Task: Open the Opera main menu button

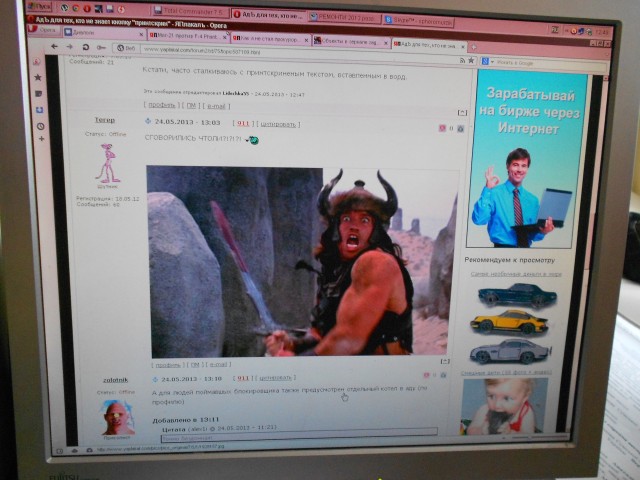Action: tap(44, 30)
